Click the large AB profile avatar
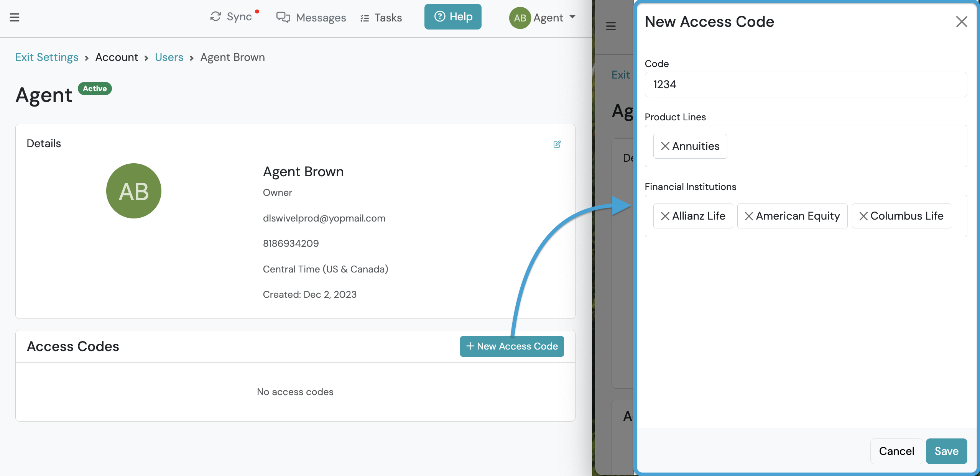The height and width of the screenshot is (476, 980). click(x=134, y=191)
